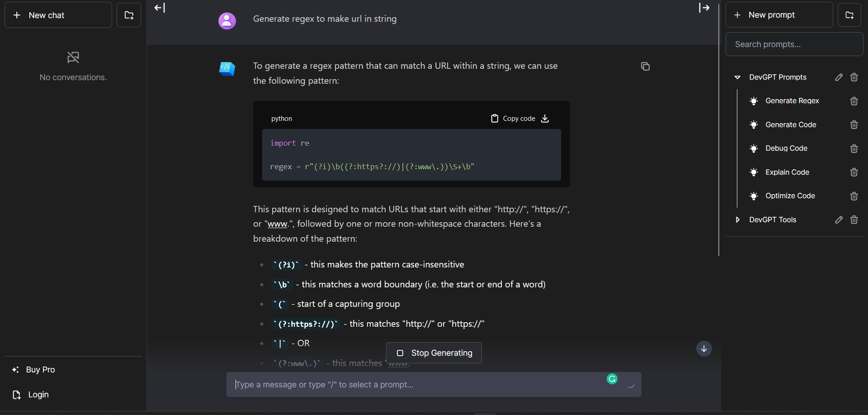868x415 pixels.
Task: Click the new chat folder icon
Action: point(129,15)
